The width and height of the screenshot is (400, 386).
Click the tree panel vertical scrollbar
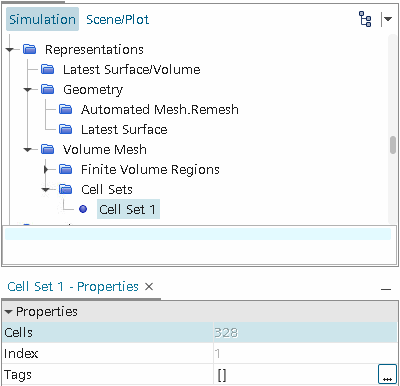tap(393, 145)
